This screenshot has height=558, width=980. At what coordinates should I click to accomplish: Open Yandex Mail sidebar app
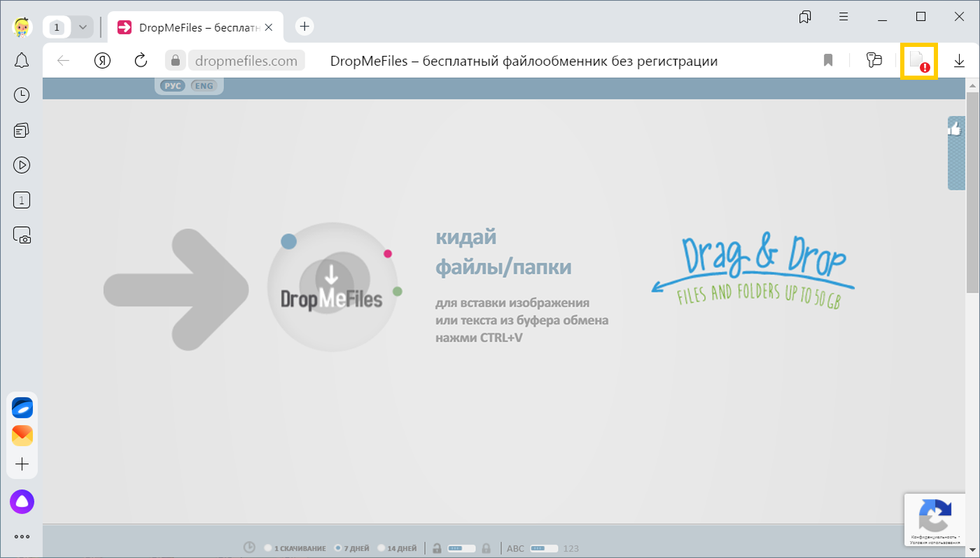pos(22,435)
